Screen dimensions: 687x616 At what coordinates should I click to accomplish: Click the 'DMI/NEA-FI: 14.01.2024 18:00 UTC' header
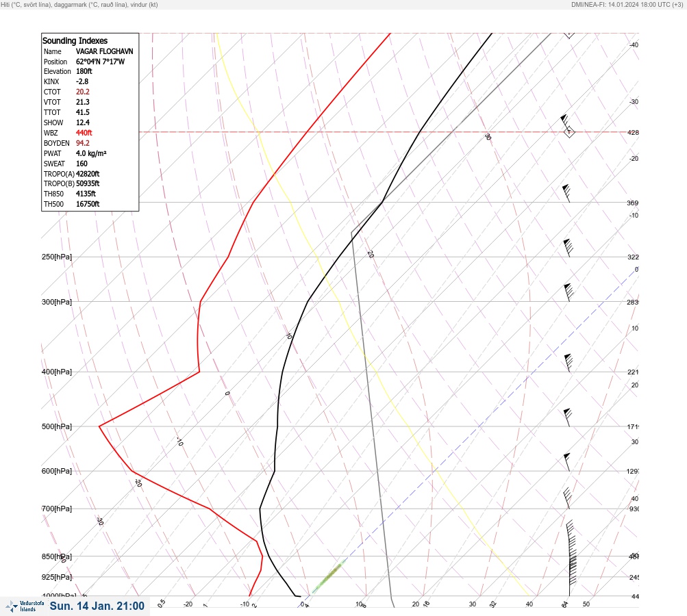627,5
